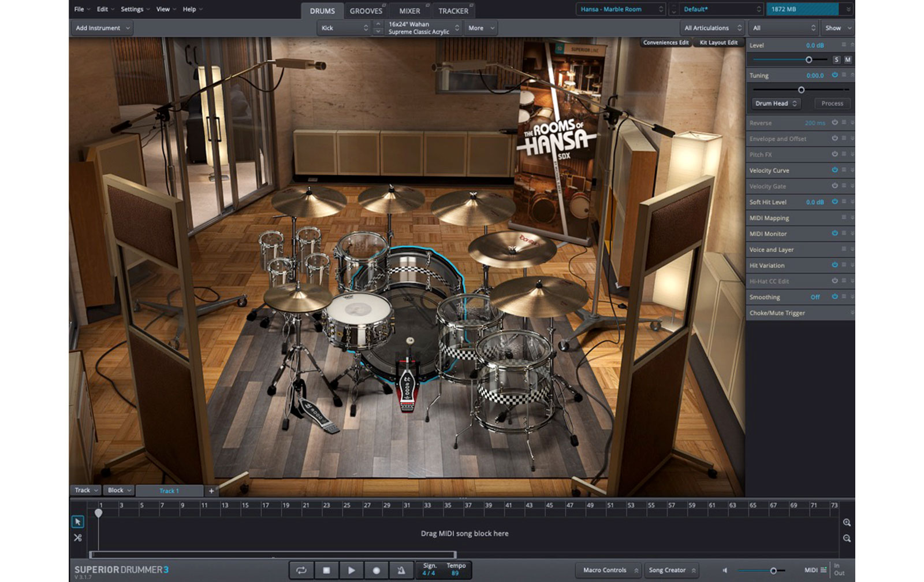Open the Add Instrument dropdown
The image size is (924, 582).
(102, 28)
